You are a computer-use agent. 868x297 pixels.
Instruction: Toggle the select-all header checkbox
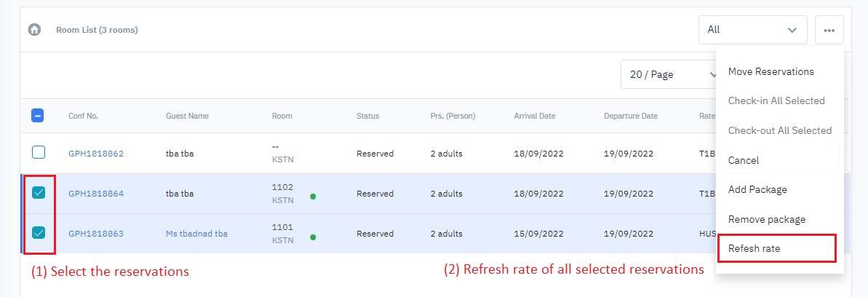(x=39, y=115)
